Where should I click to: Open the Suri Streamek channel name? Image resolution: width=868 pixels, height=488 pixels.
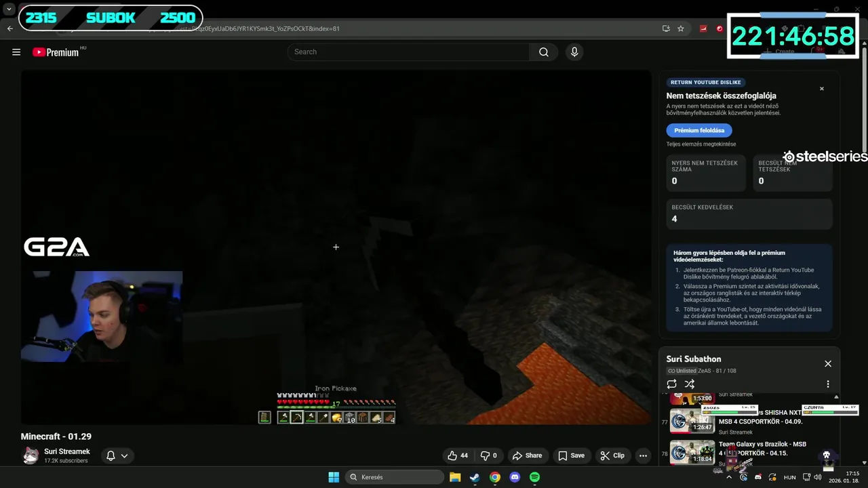tap(67, 451)
